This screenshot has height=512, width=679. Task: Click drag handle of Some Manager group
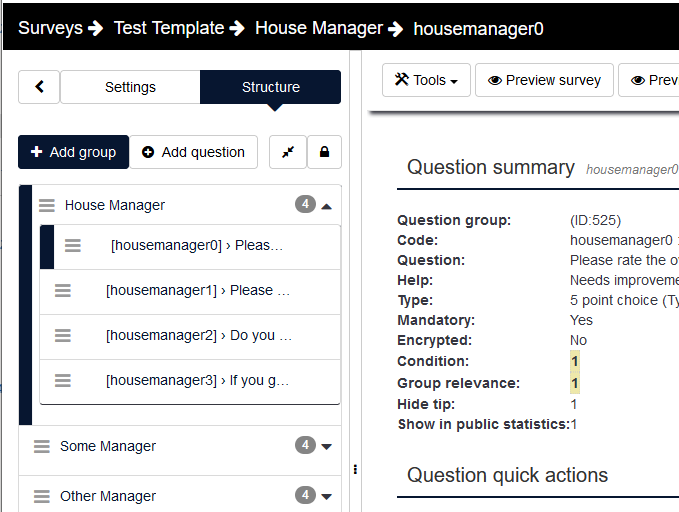(x=42, y=446)
